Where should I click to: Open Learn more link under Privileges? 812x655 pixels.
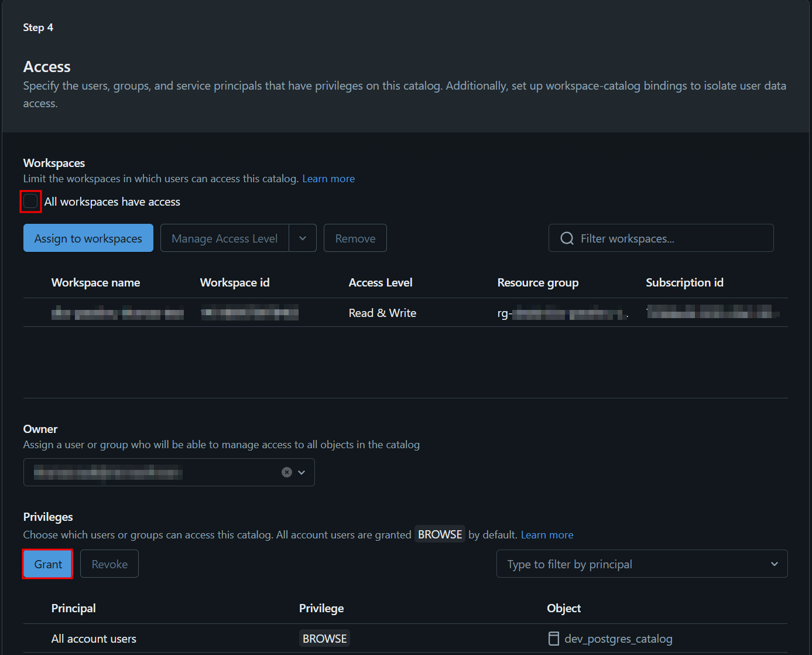[547, 535]
